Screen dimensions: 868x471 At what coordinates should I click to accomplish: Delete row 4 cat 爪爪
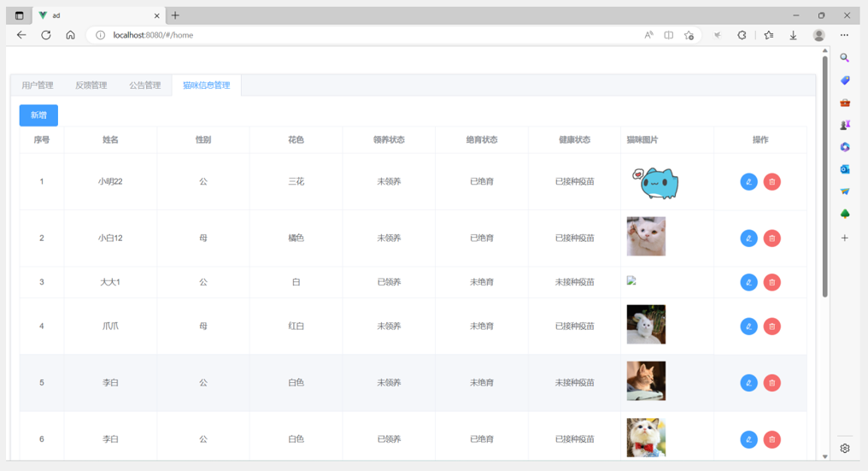point(771,327)
